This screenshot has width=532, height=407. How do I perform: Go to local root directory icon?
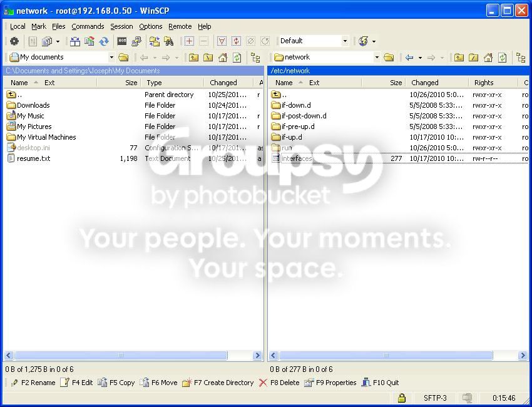pyautogui.click(x=208, y=58)
